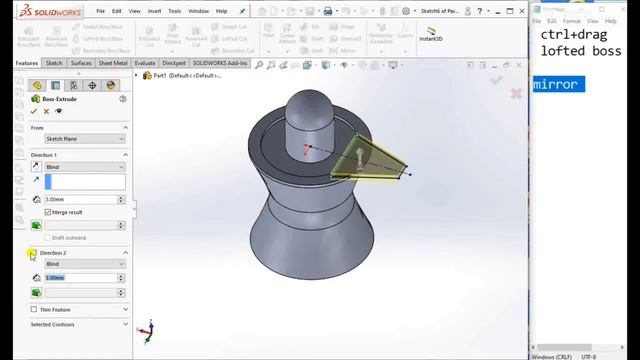Cancel Boss-Extrude with red X
Screen dimensions: 640x360
click(x=47, y=111)
